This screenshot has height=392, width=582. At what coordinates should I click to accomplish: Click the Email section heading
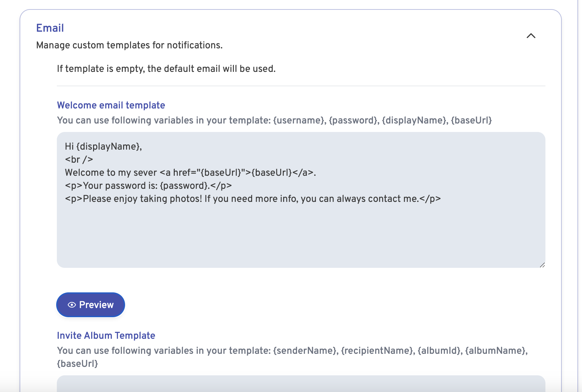(x=50, y=28)
